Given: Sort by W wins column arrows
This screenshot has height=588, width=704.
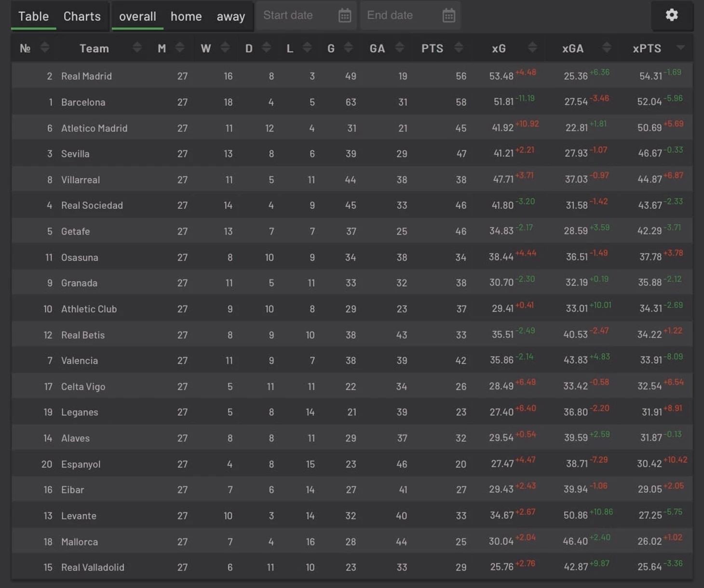Looking at the screenshot, I should [225, 47].
